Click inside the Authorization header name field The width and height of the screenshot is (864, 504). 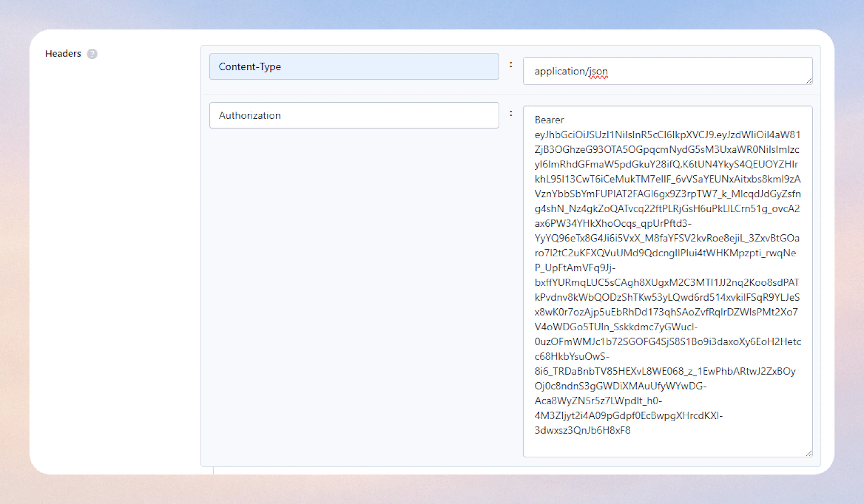point(353,115)
